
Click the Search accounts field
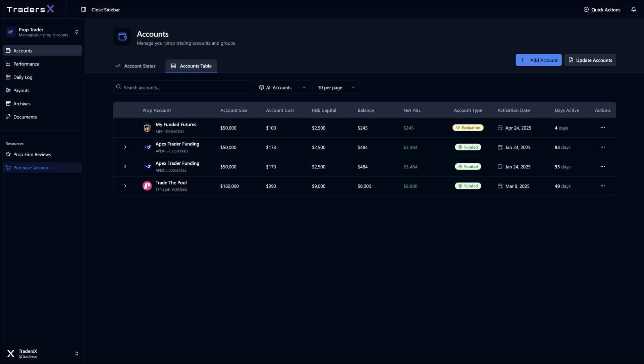[x=182, y=87]
